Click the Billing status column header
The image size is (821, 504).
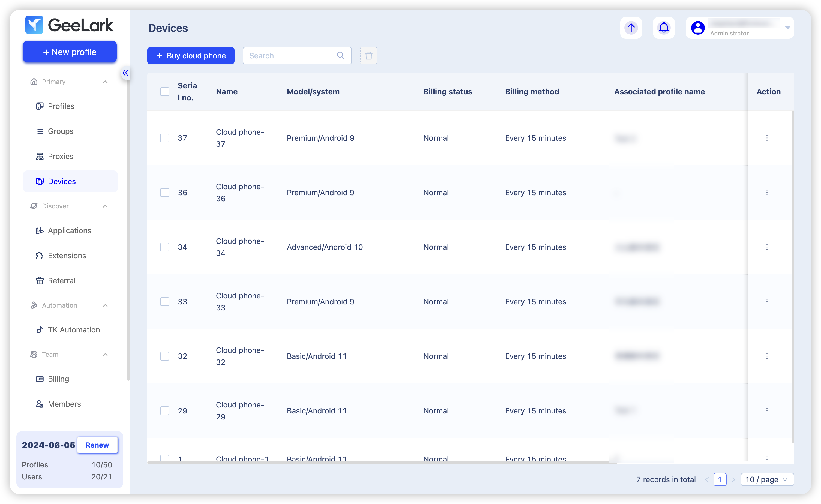tap(447, 92)
